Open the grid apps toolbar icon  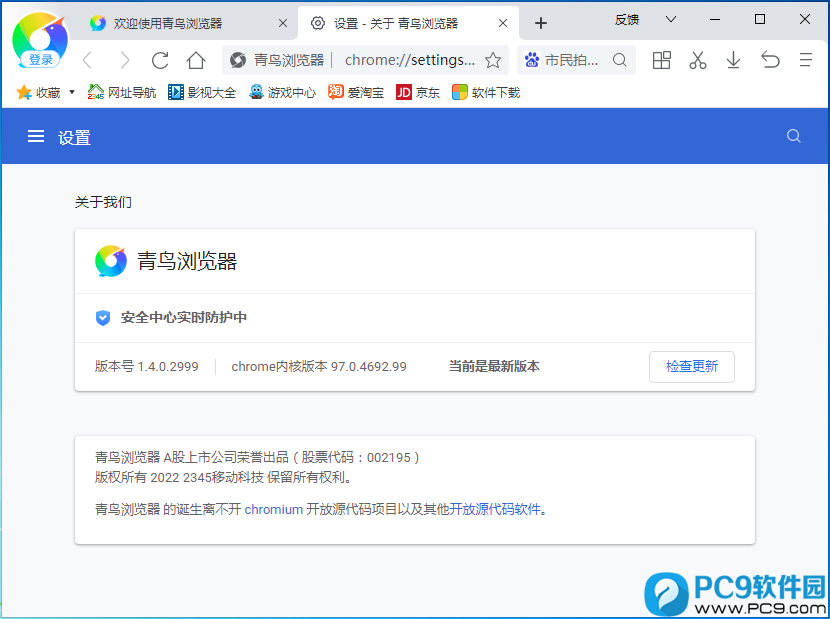[x=662, y=60]
